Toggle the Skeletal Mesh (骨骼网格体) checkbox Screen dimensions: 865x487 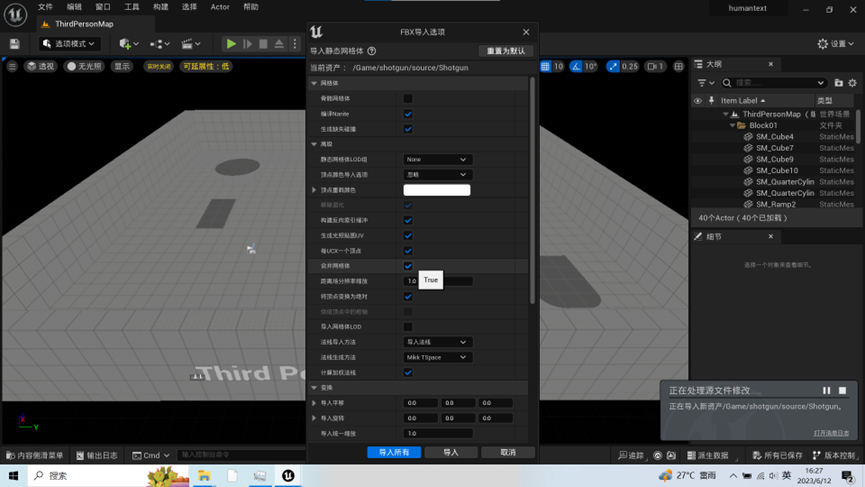pos(408,98)
